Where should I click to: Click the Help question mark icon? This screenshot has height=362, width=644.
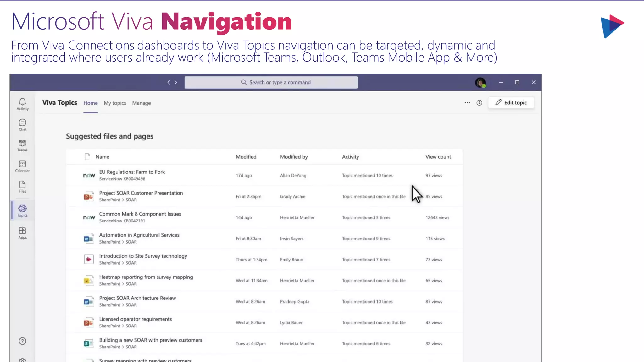tap(22, 341)
